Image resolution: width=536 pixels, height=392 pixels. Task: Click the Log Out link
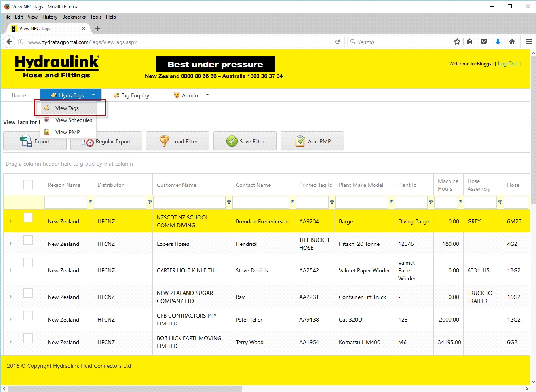coord(508,63)
